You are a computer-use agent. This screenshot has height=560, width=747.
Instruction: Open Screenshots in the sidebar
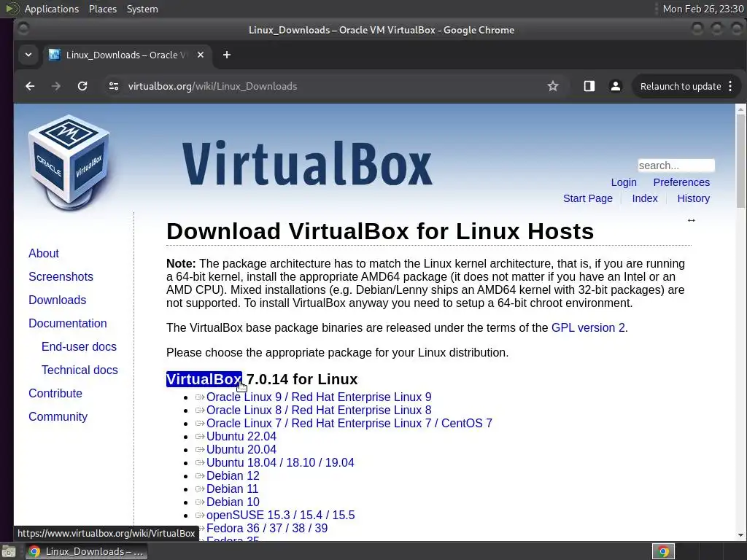coord(61,276)
